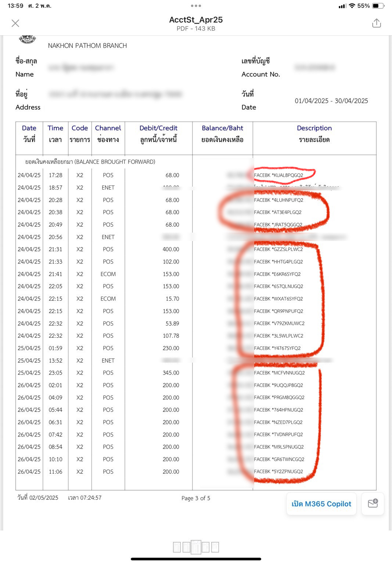
Task: Tap the Wi-Fi icon in status bar
Action: coord(352,6)
